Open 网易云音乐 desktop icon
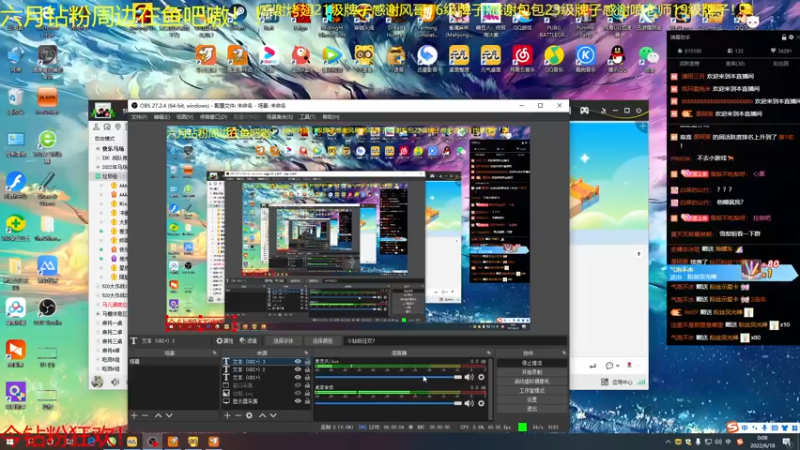The height and width of the screenshot is (450, 800). (522, 59)
